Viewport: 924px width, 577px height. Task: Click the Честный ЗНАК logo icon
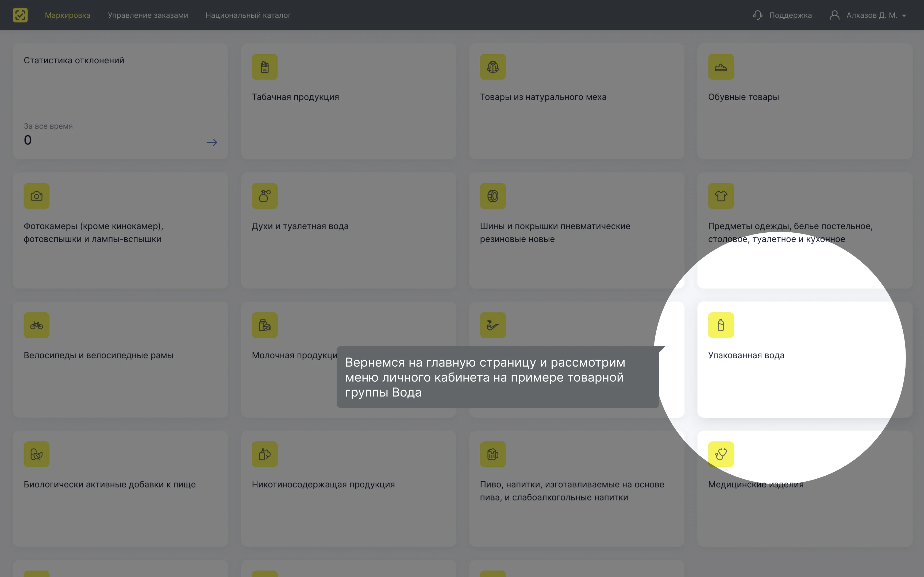point(20,15)
